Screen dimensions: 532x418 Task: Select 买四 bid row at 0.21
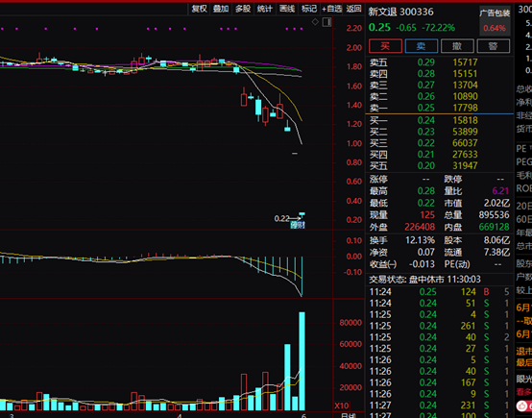click(x=440, y=155)
